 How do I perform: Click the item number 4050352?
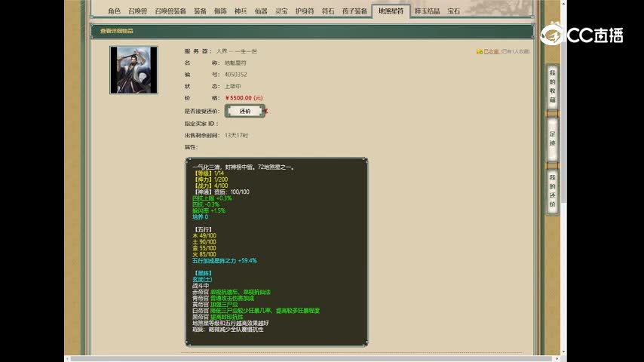click(x=235, y=75)
